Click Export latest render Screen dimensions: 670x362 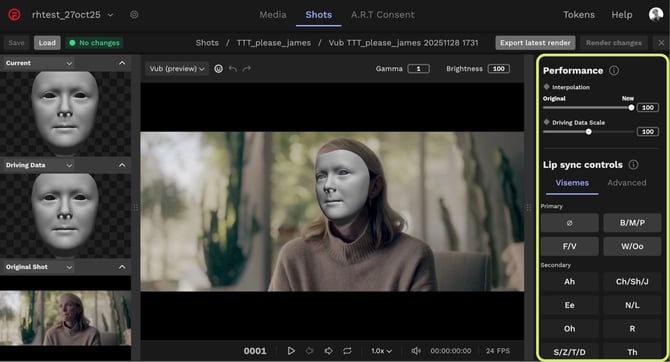[x=535, y=43]
